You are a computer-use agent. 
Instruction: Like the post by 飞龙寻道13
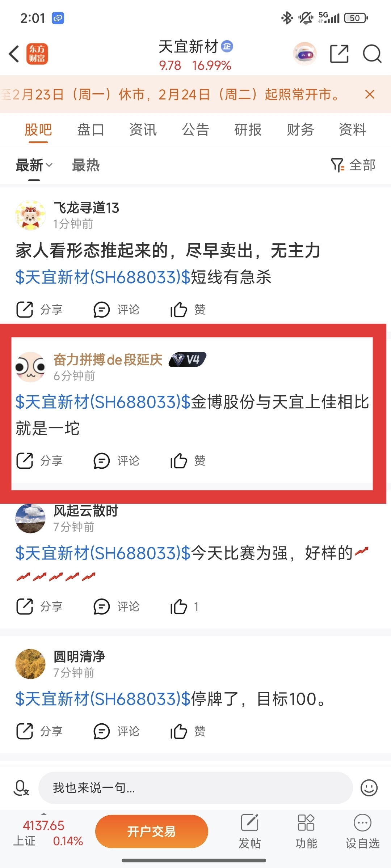pos(188,310)
